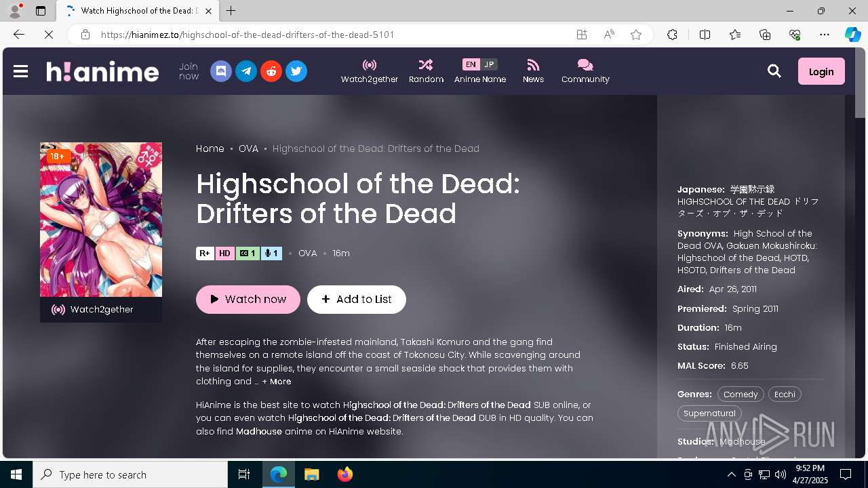Image resolution: width=868 pixels, height=488 pixels.
Task: Open the Madhouse studio link
Action: click(x=743, y=442)
